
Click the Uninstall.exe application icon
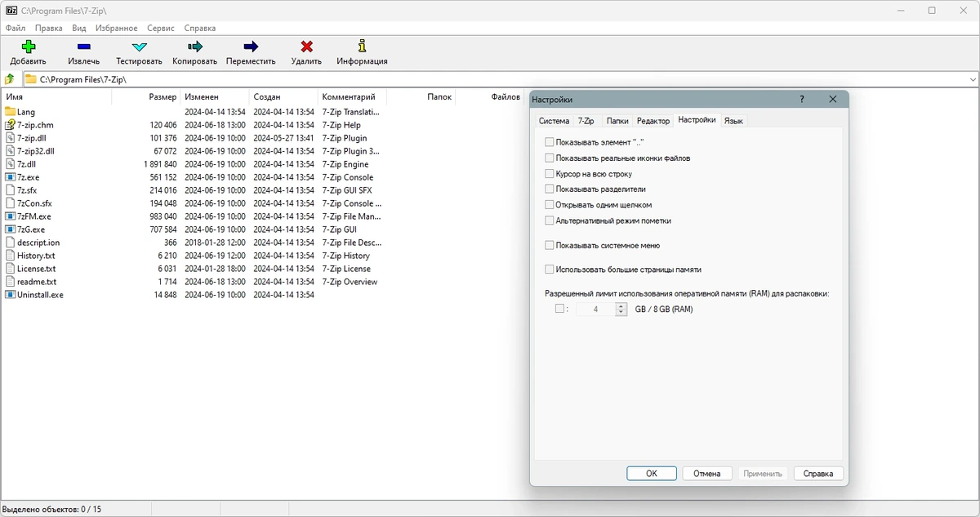pyautogui.click(x=10, y=295)
